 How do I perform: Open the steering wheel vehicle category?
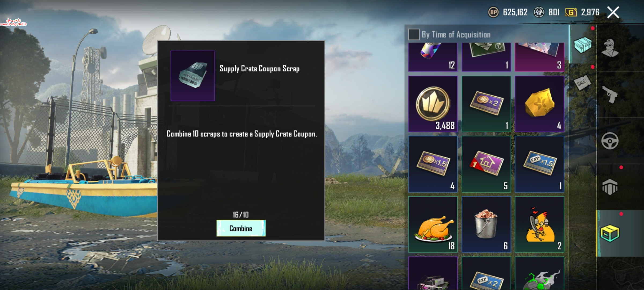610,141
